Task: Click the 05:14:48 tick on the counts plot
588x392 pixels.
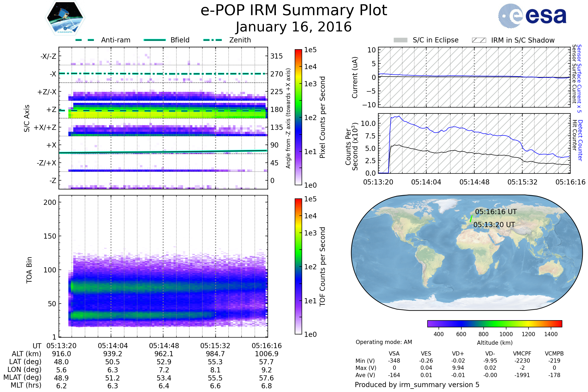Action: [x=474, y=182]
